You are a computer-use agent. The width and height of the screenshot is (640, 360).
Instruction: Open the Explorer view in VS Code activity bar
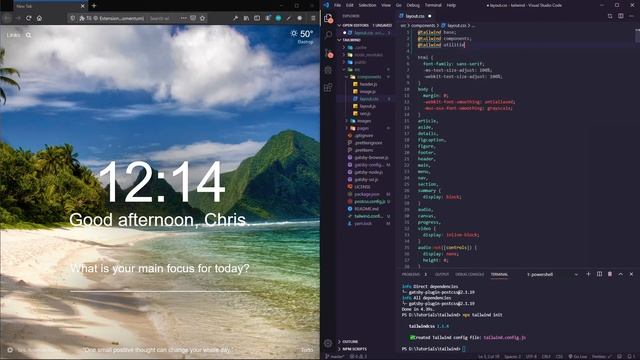click(328, 18)
